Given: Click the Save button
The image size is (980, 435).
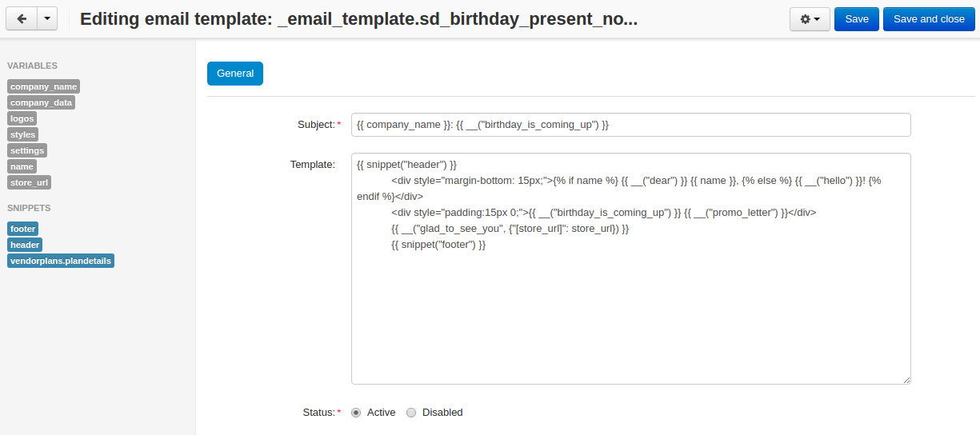Looking at the screenshot, I should [x=857, y=19].
